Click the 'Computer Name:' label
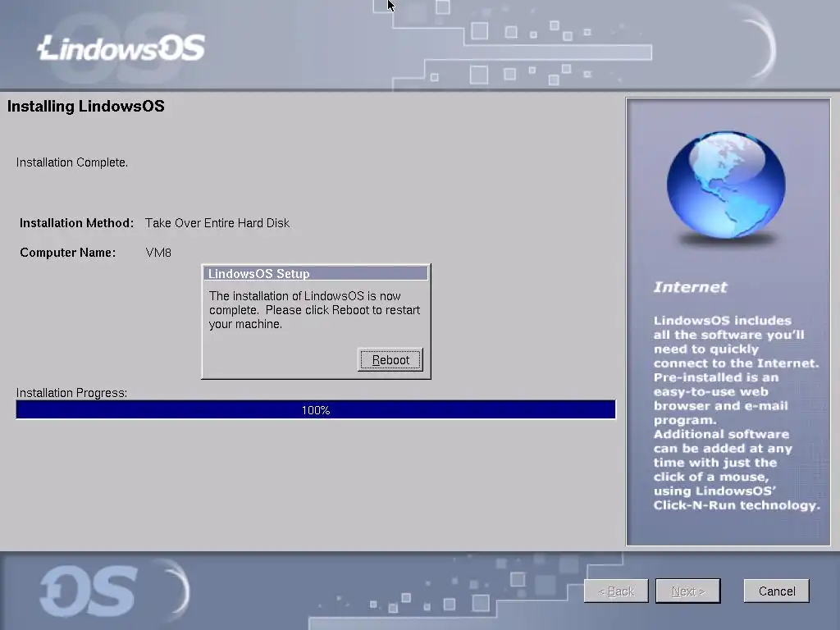The image size is (840, 630). tap(67, 253)
